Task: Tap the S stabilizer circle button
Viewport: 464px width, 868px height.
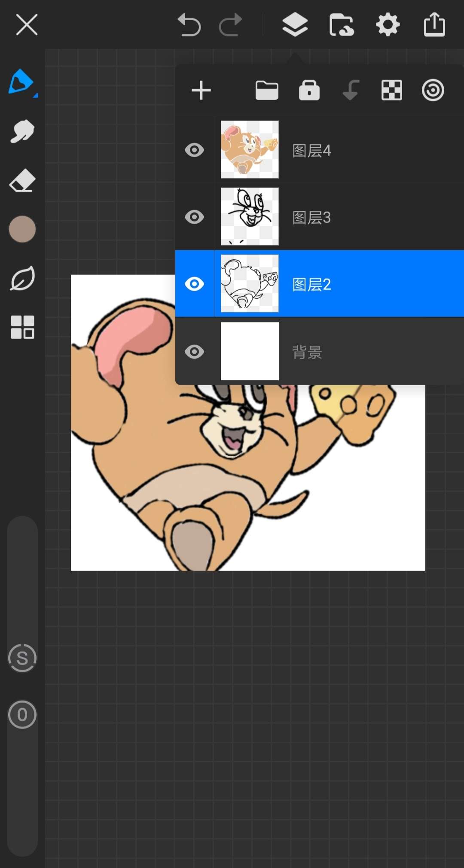Action: (x=22, y=658)
